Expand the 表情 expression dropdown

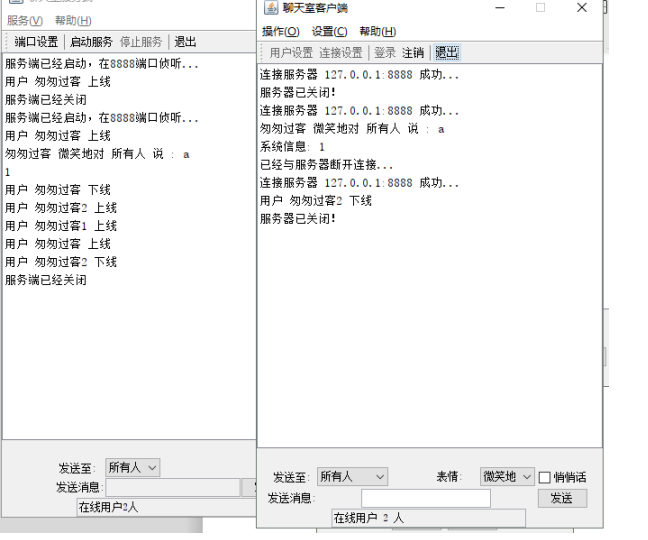coord(507,477)
